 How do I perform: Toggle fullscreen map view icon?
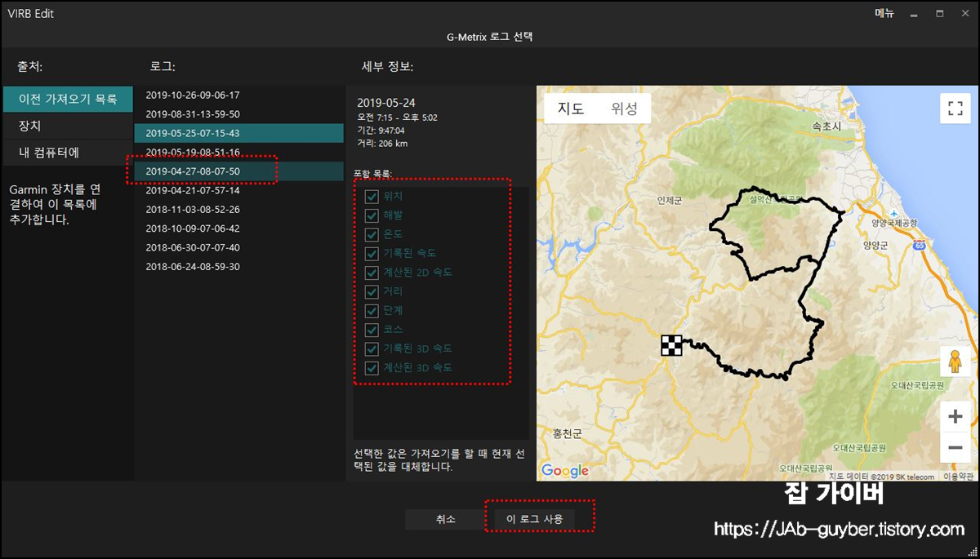tap(955, 108)
